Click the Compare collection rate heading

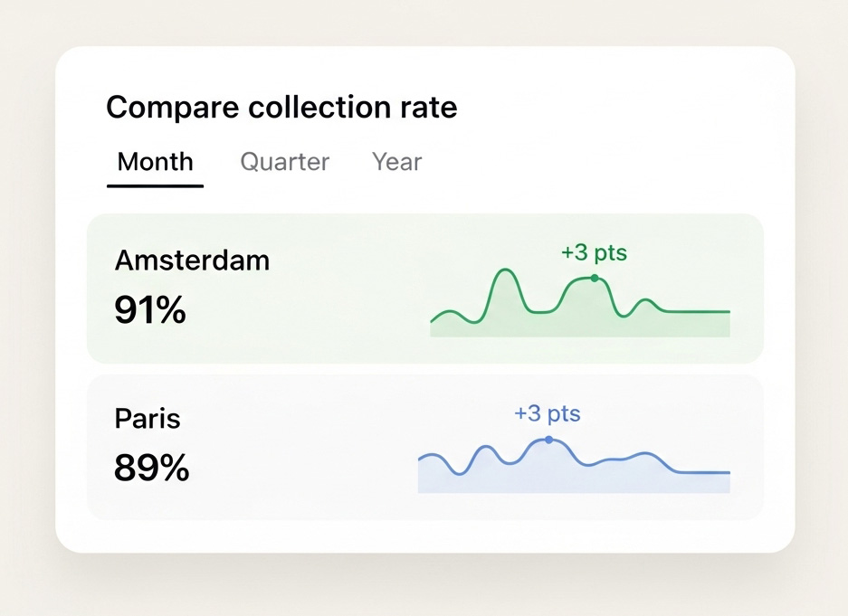(x=281, y=107)
